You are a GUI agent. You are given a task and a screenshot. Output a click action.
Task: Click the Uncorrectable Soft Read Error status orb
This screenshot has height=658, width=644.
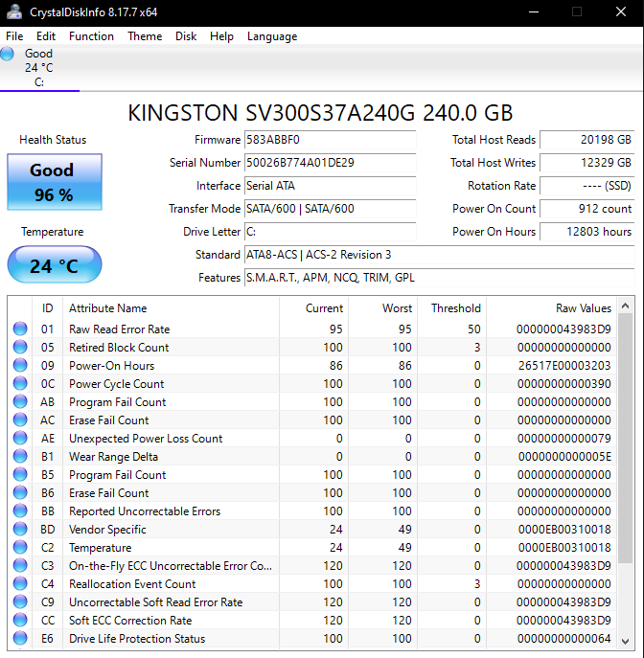pyautogui.click(x=20, y=601)
